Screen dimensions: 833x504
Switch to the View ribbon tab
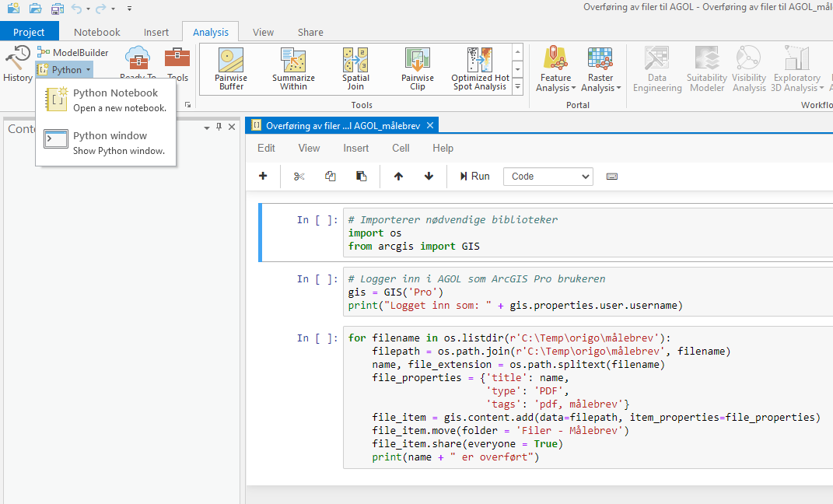pyautogui.click(x=263, y=32)
